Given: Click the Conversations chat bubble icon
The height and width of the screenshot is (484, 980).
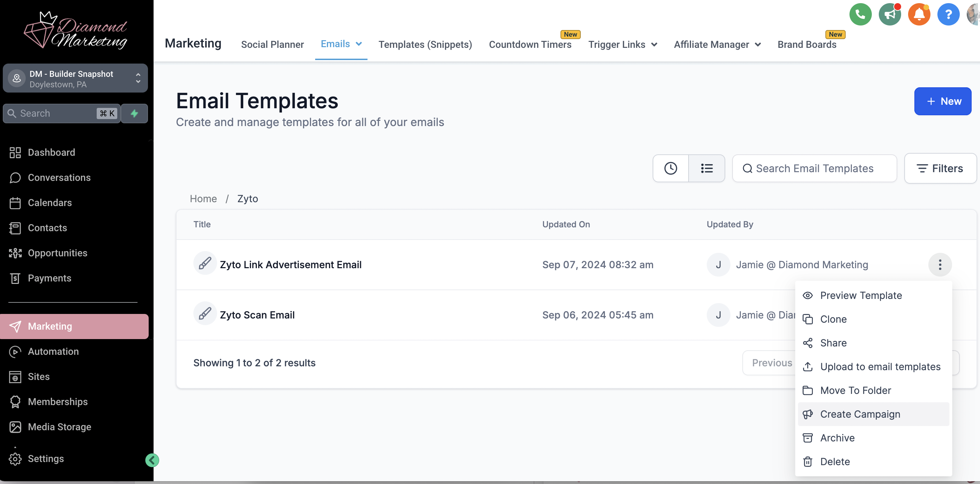Looking at the screenshot, I should 15,177.
